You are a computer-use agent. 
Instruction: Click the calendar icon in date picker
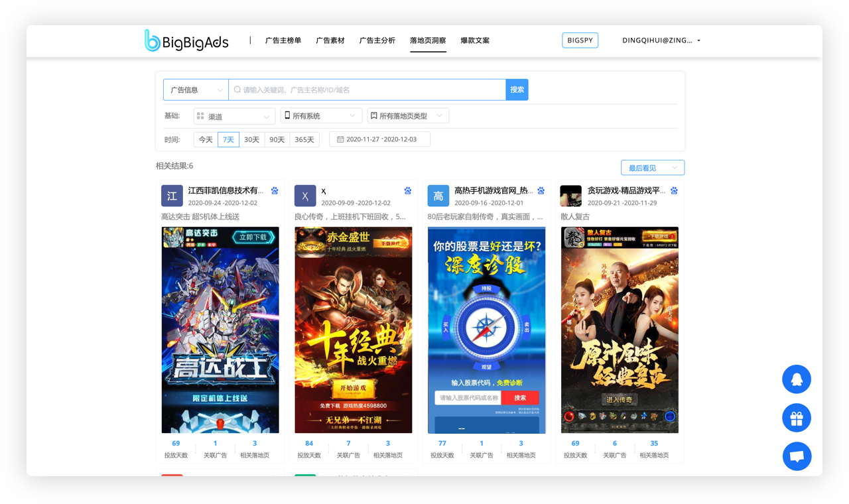(340, 139)
